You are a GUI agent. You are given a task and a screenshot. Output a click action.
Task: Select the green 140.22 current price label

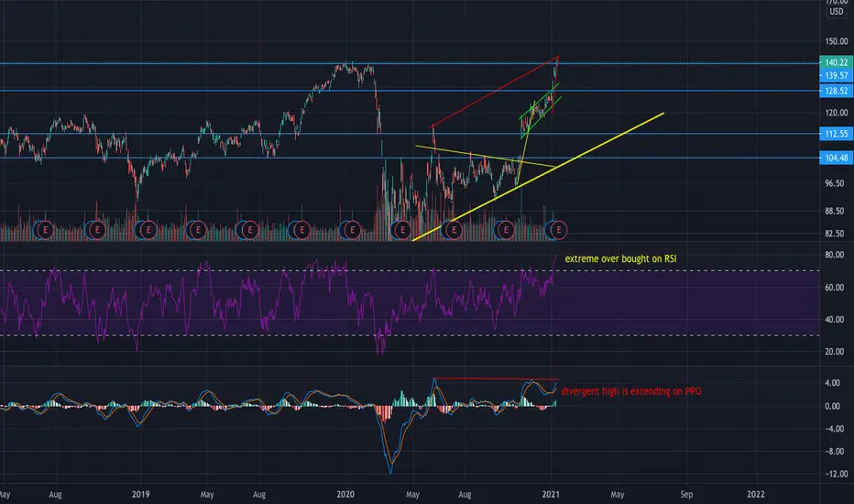836,62
